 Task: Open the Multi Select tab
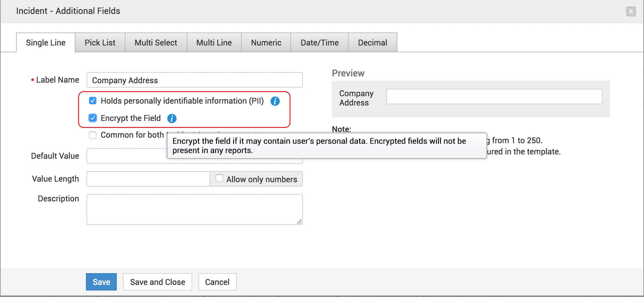pos(156,43)
